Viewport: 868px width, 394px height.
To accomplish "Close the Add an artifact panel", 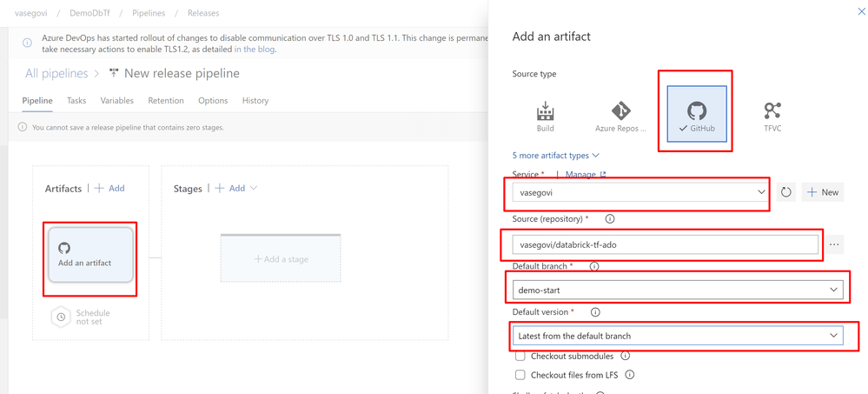I will coord(861,11).
